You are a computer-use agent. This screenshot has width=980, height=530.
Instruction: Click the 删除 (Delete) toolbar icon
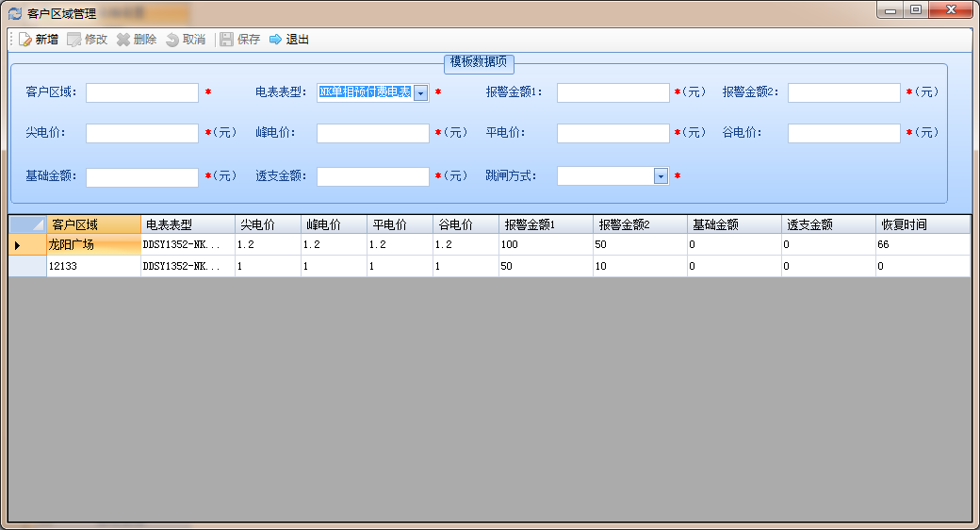123,40
